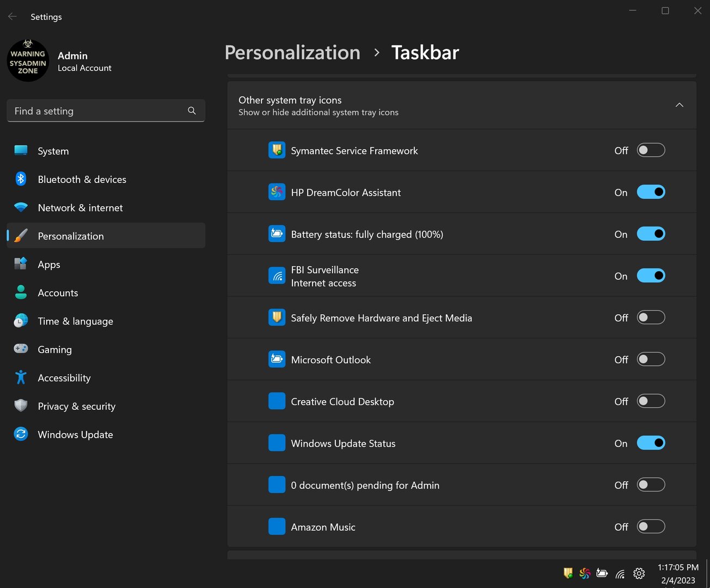Turn on Symantec Service Framework toggle
710x588 pixels.
[651, 150]
